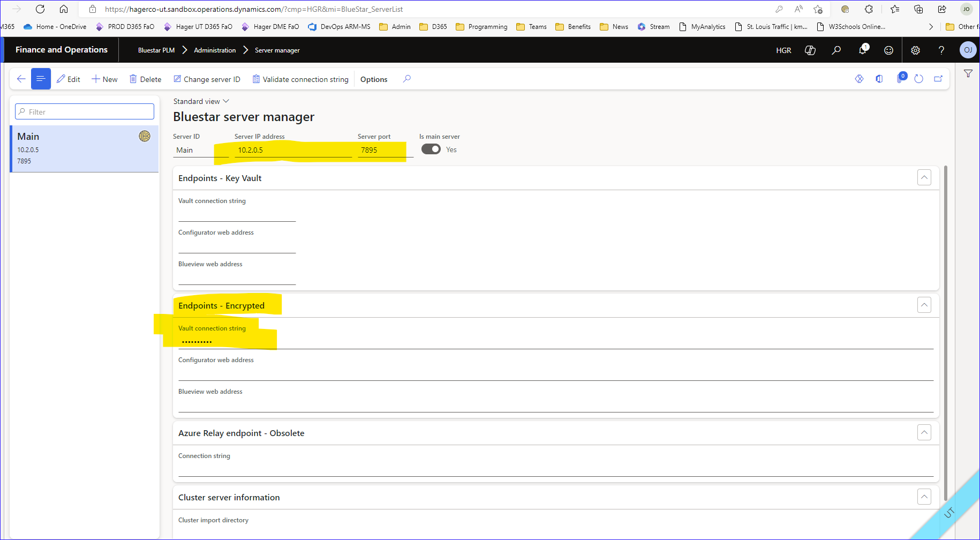Click Encrypted Vault connection string field
Image resolution: width=980 pixels, height=540 pixels.
coord(556,342)
